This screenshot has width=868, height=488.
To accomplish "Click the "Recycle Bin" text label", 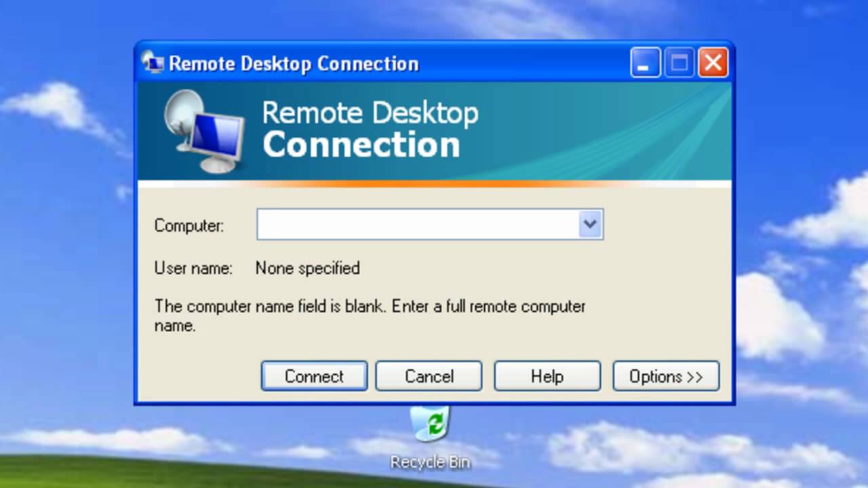I will (x=430, y=462).
